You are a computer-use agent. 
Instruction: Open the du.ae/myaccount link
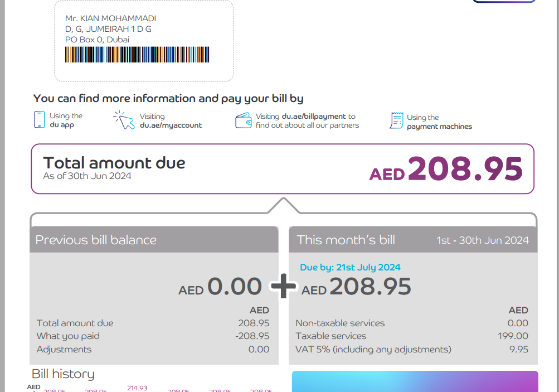(171, 125)
